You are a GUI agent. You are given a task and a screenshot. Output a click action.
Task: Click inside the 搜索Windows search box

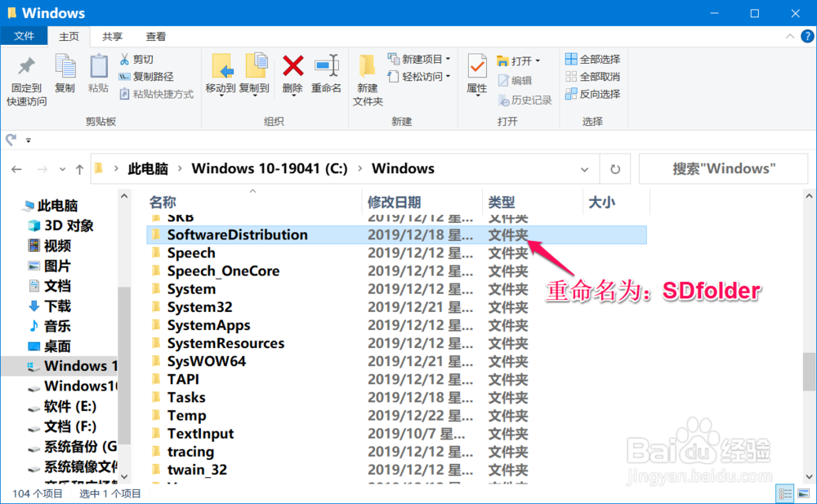pyautogui.click(x=722, y=168)
